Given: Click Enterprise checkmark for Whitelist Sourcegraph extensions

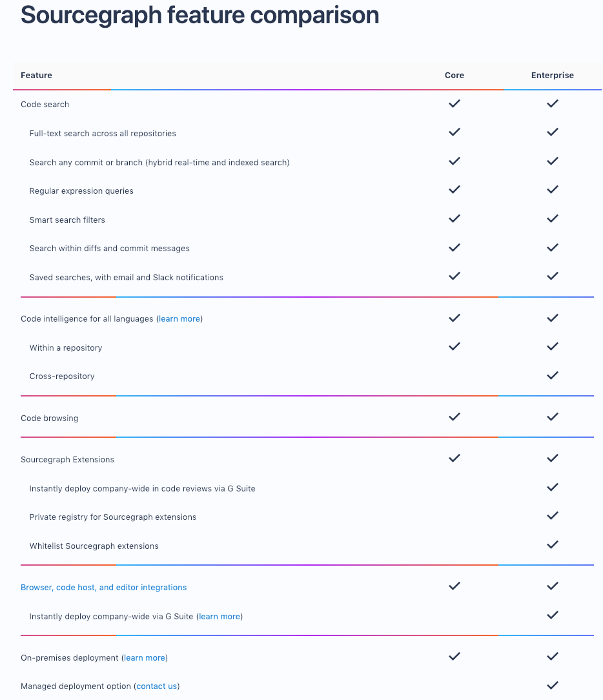Looking at the screenshot, I should coord(552,545).
